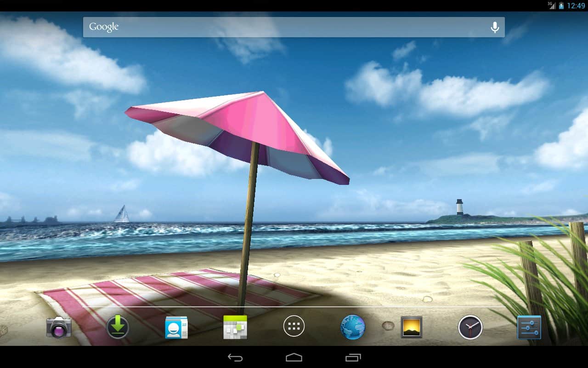The width and height of the screenshot is (588, 368).
Task: Launch the Browser globe icon
Action: 353,328
